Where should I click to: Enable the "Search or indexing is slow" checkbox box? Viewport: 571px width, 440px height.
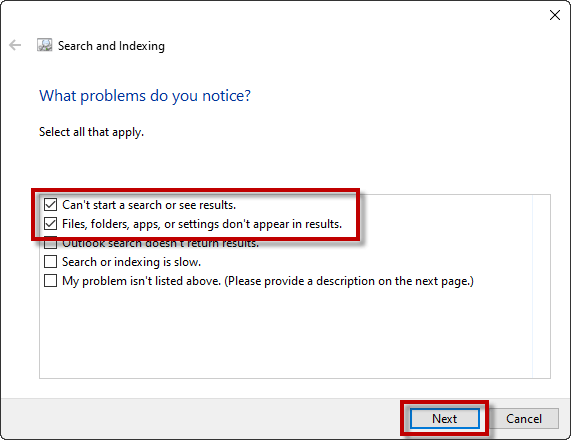50,262
